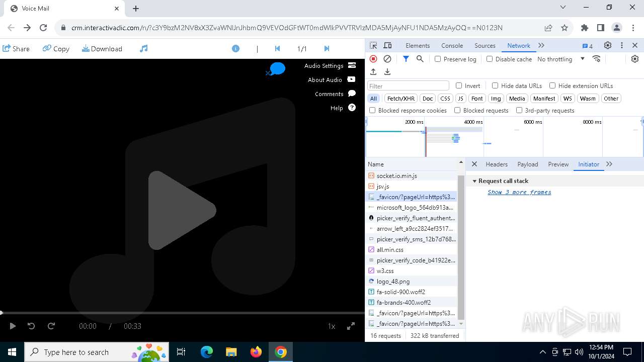Change playback speed at 1x
644x362 pixels.
tap(332, 326)
